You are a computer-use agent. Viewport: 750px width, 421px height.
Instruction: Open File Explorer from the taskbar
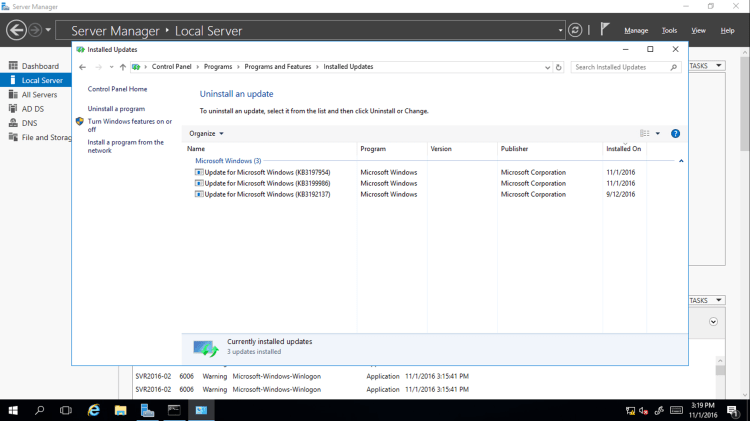120,410
